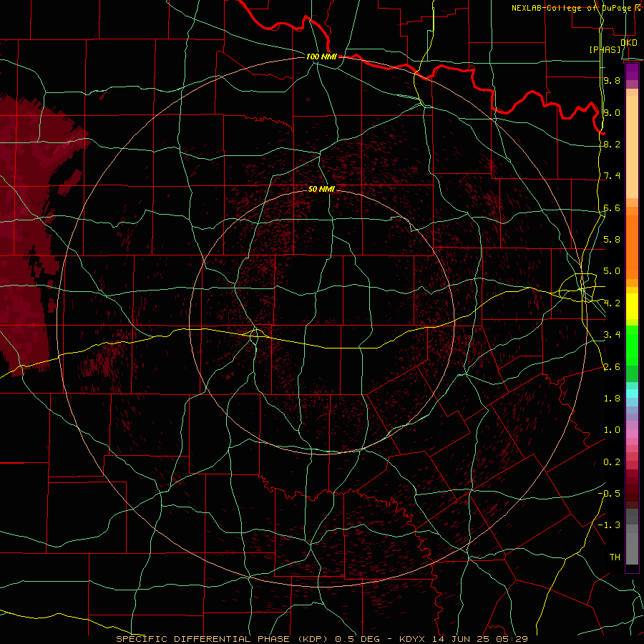The image size is (644, 644).
Task: Pick the yellow swatch on the color bar
Action: (x=632, y=306)
